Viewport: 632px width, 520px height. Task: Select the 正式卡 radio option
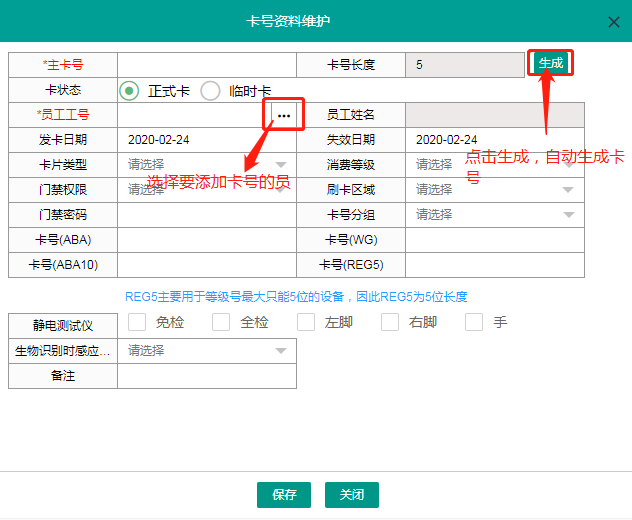129,91
